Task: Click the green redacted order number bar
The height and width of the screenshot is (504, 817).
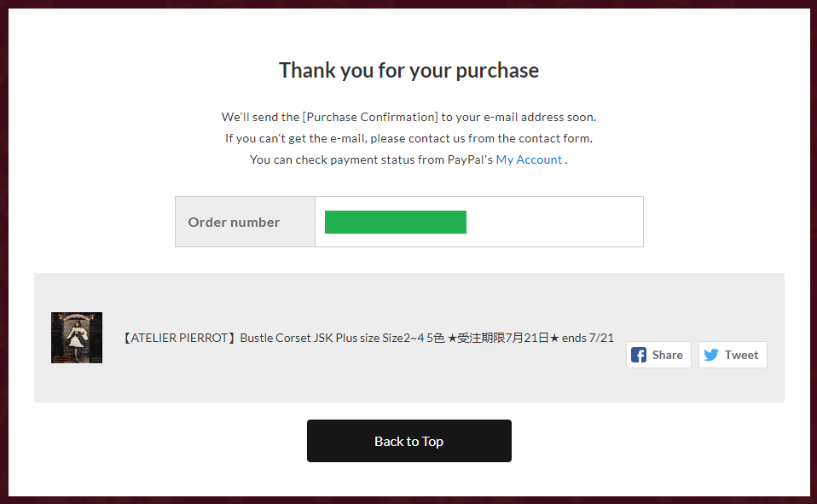Action: coord(395,222)
